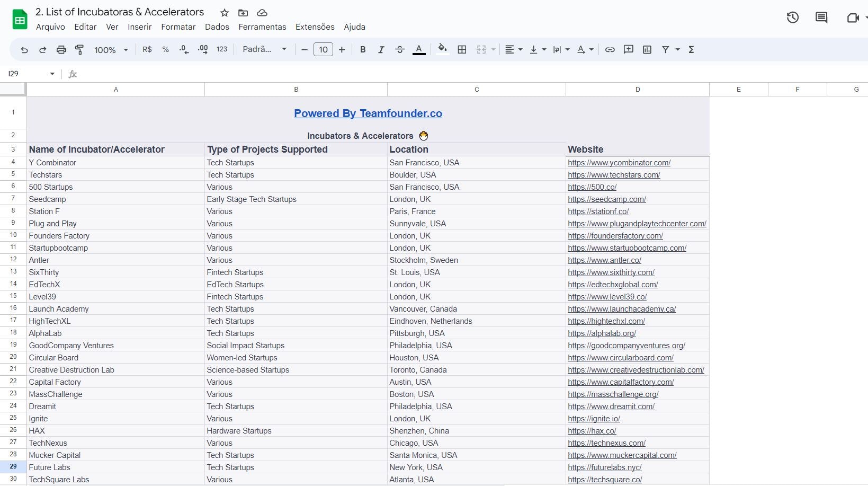Open the functions sigma icon
This screenshot has width=868, height=486.
pos(691,50)
